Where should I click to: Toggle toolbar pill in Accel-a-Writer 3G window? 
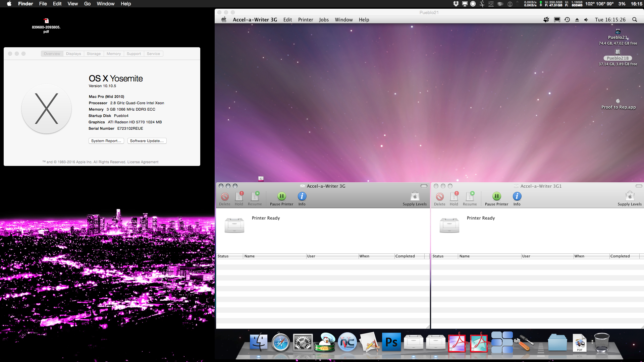(424, 186)
